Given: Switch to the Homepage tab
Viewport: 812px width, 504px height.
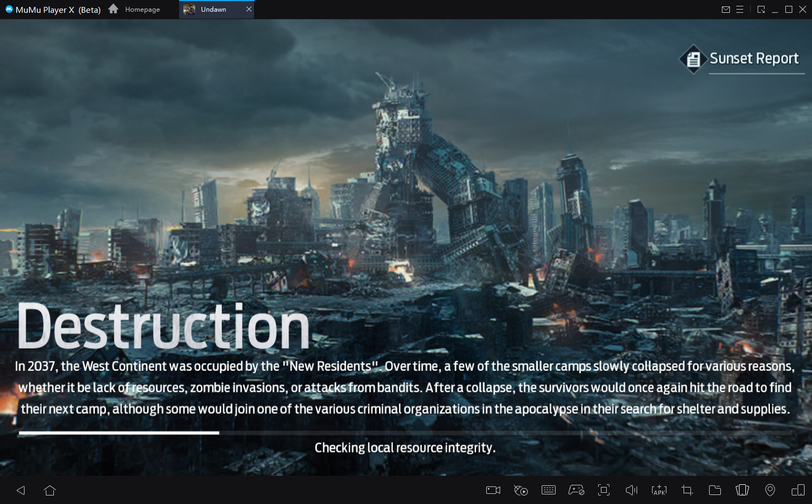Looking at the screenshot, I should [135, 10].
